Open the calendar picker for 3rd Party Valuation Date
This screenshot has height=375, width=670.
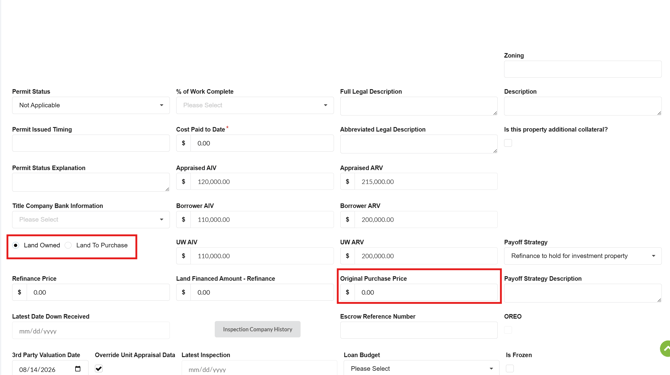78,369
